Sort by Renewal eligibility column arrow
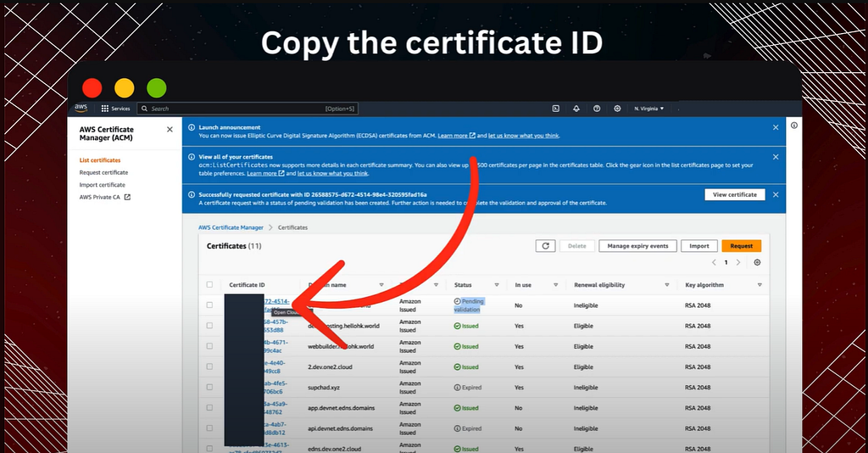The height and width of the screenshot is (453, 868). coord(667,285)
